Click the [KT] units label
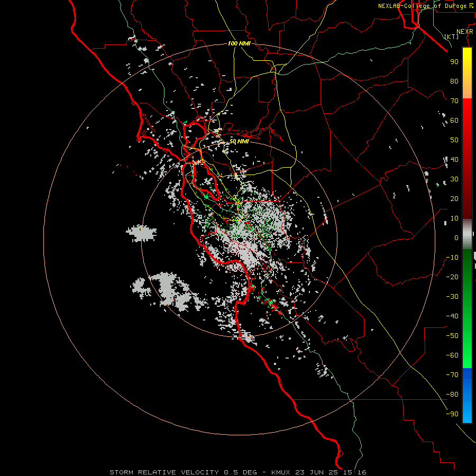 tap(451, 36)
